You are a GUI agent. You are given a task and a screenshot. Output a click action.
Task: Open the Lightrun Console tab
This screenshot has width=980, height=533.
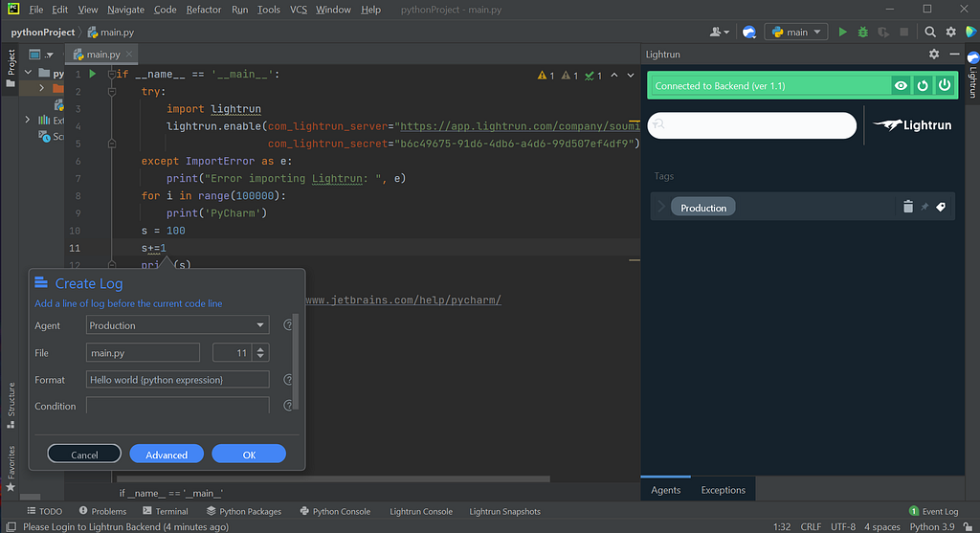pyautogui.click(x=421, y=511)
